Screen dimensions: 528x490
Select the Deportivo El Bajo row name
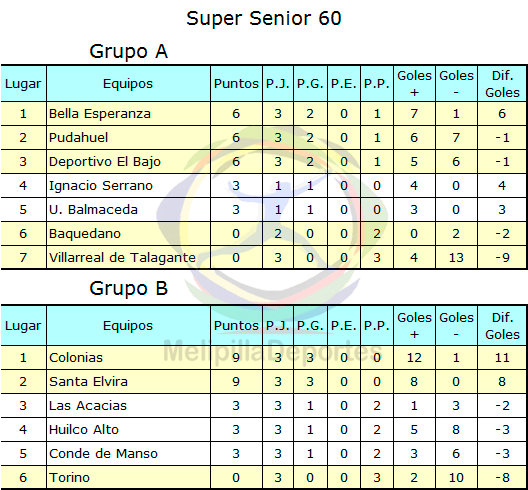tap(105, 162)
